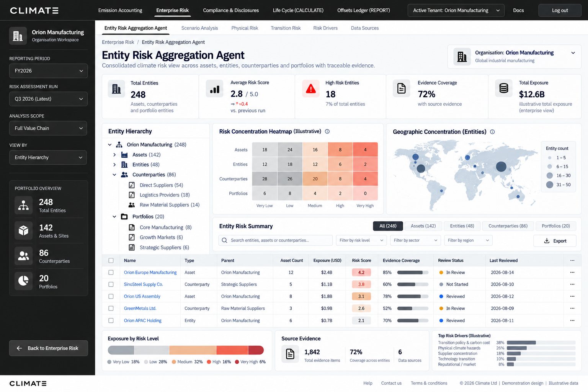This screenshot has width=588, height=392.
Task: Click the icon beside Direct Suppliers (54)
Action: pyautogui.click(x=132, y=185)
